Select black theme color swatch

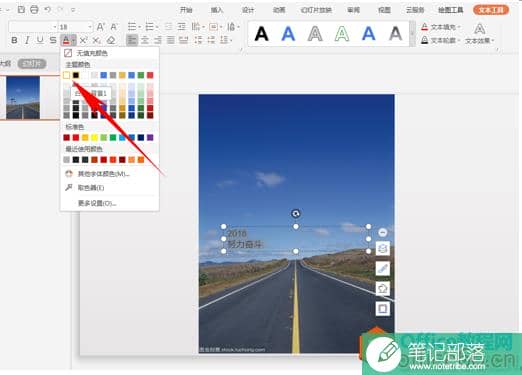pos(76,75)
